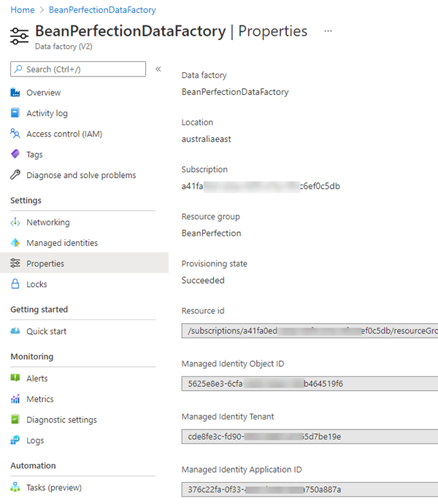
Task: Click the Quick start cloud icon
Action: (x=15, y=330)
